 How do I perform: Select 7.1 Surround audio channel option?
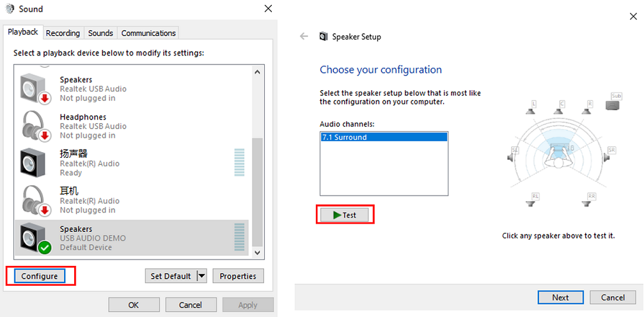[384, 137]
